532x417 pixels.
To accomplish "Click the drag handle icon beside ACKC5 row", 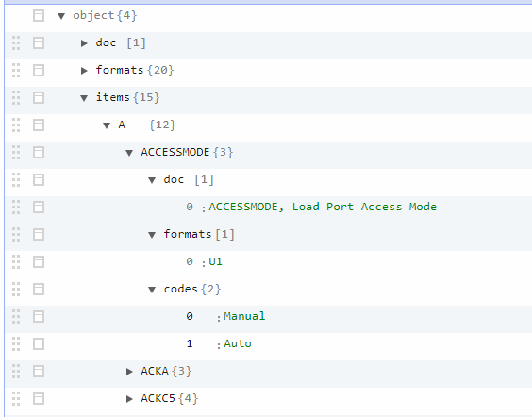I will 16,399.
